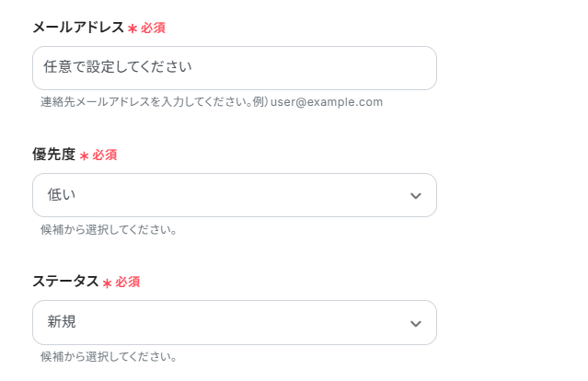
Task: Click the helper text below 優先度 dropdown
Action: coord(109,229)
